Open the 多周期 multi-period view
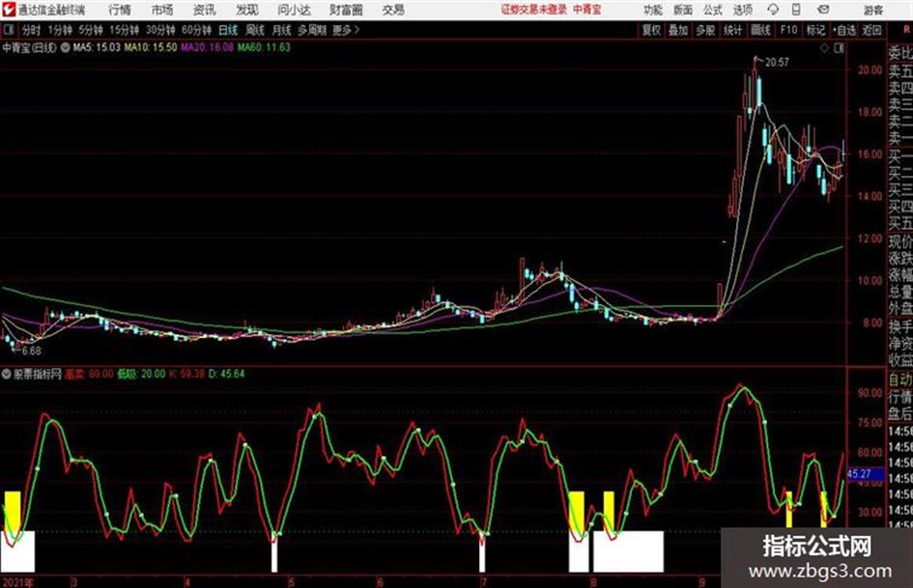 coord(311,30)
